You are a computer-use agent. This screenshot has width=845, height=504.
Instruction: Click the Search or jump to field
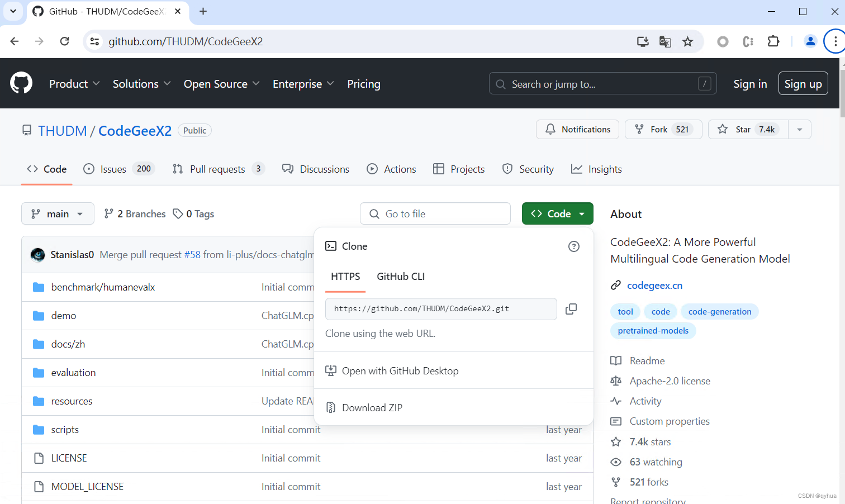point(602,84)
